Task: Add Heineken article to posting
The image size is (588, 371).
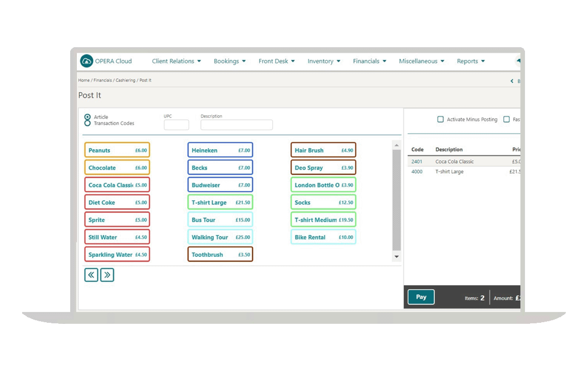Action: point(220,150)
